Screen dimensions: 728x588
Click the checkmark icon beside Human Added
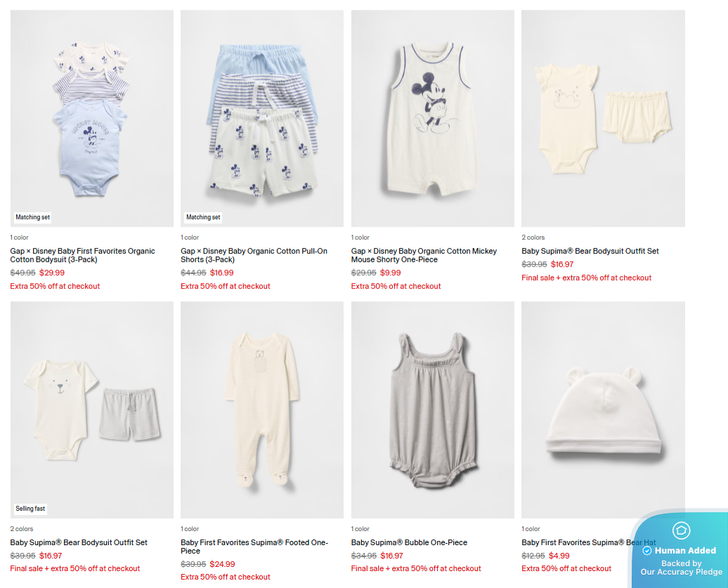pos(646,551)
